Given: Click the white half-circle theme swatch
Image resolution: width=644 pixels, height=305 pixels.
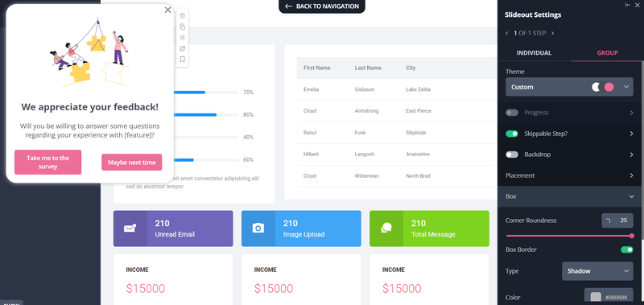Looking at the screenshot, I should pyautogui.click(x=596, y=87).
